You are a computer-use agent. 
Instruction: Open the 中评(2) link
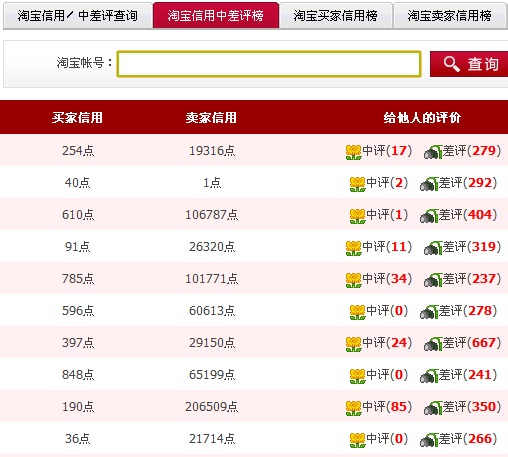[387, 183]
